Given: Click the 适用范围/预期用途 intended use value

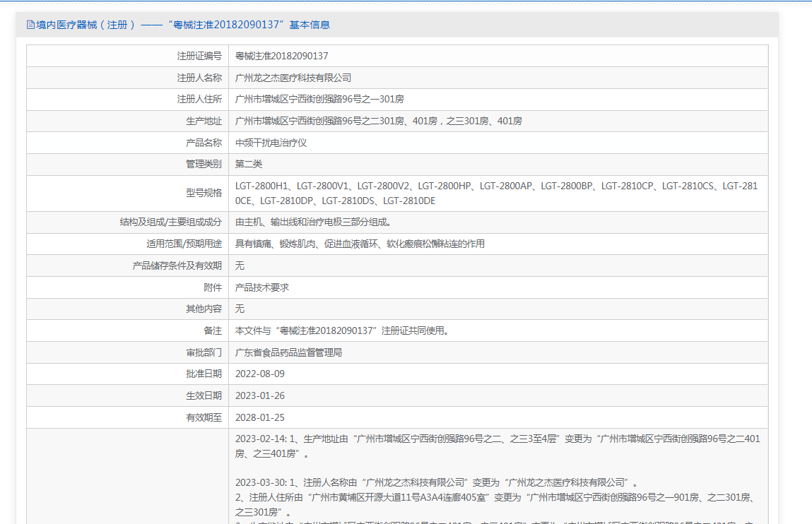Looking at the screenshot, I should 360,244.
